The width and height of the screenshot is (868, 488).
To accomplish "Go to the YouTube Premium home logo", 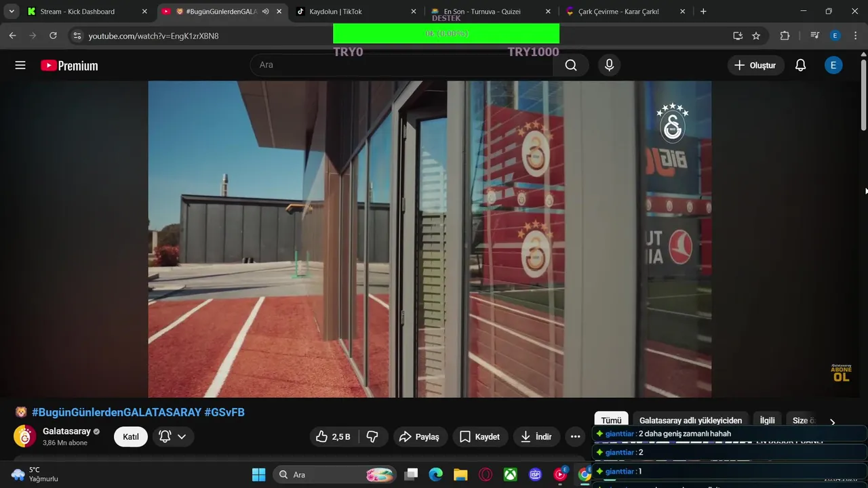I will click(x=69, y=66).
